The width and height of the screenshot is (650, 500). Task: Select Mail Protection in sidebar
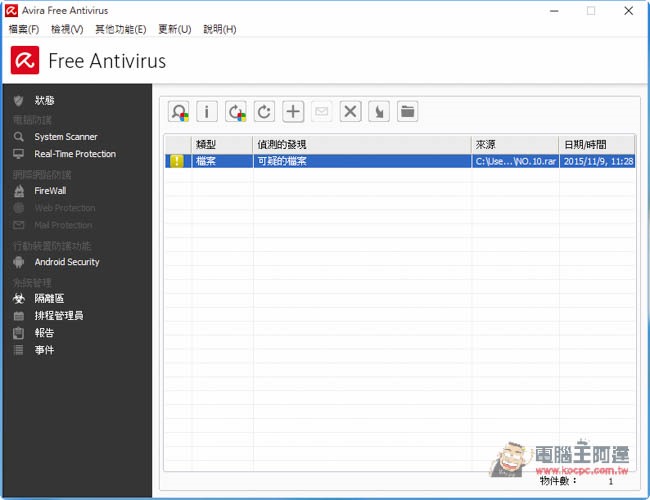tap(63, 225)
